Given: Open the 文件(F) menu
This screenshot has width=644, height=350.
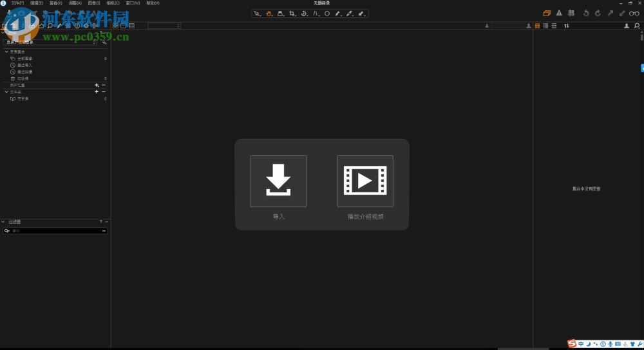Looking at the screenshot, I should click(x=17, y=3).
